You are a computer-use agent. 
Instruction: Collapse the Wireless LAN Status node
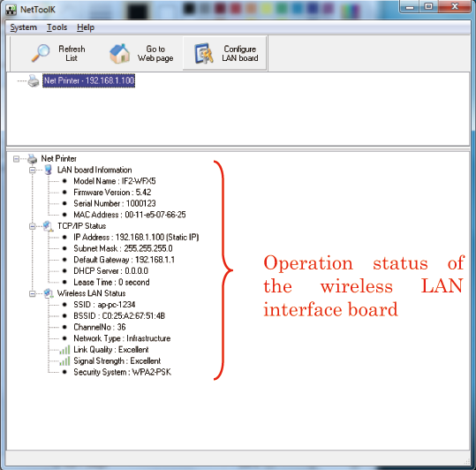[32, 293]
